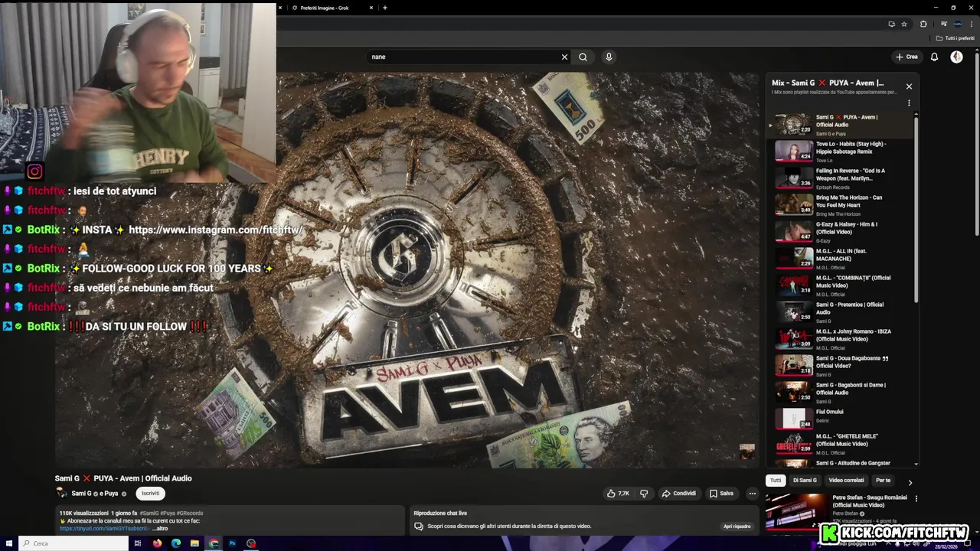Click the #SamiG hashtag
This screenshot has width=980, height=551.
[x=149, y=513]
